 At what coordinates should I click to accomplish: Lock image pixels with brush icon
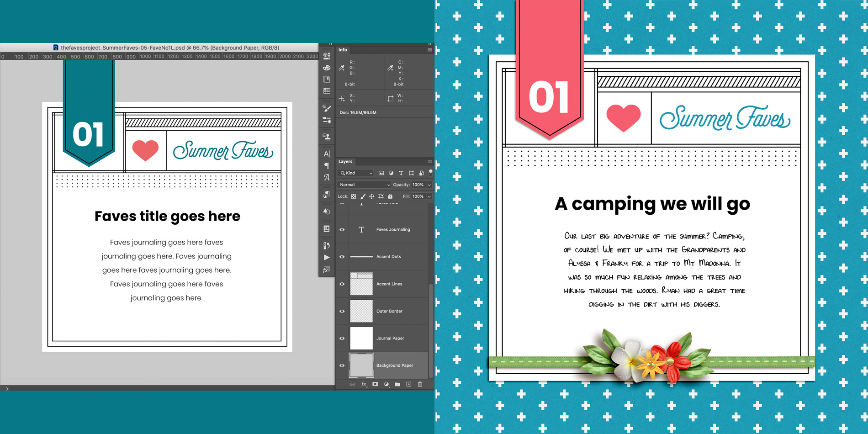pyautogui.click(x=363, y=196)
